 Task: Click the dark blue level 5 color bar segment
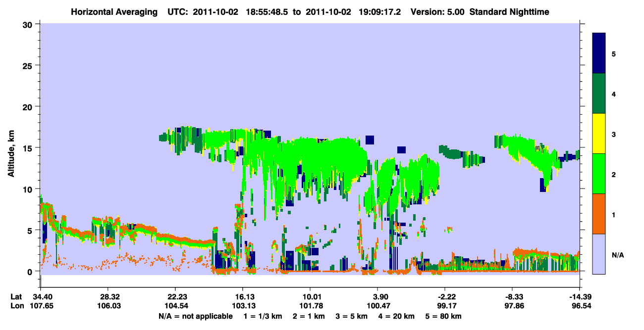pyautogui.click(x=599, y=53)
